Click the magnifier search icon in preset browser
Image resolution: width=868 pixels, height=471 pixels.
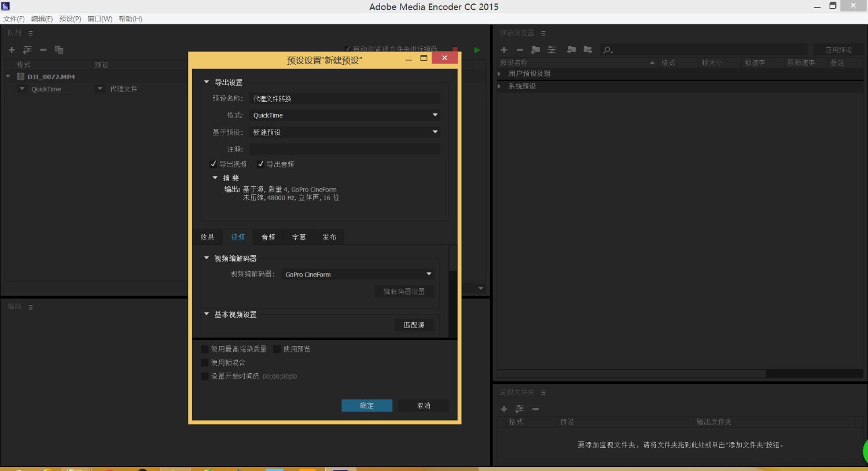(x=608, y=50)
